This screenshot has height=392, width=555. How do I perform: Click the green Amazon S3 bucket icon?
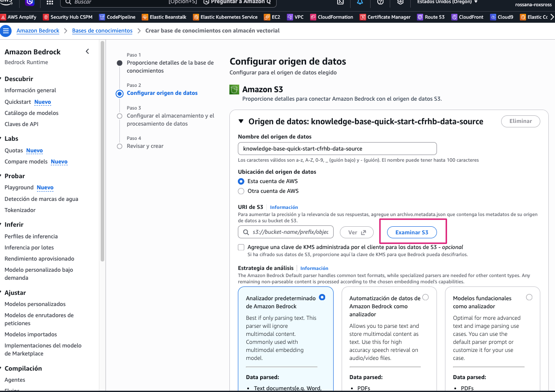coord(234,90)
